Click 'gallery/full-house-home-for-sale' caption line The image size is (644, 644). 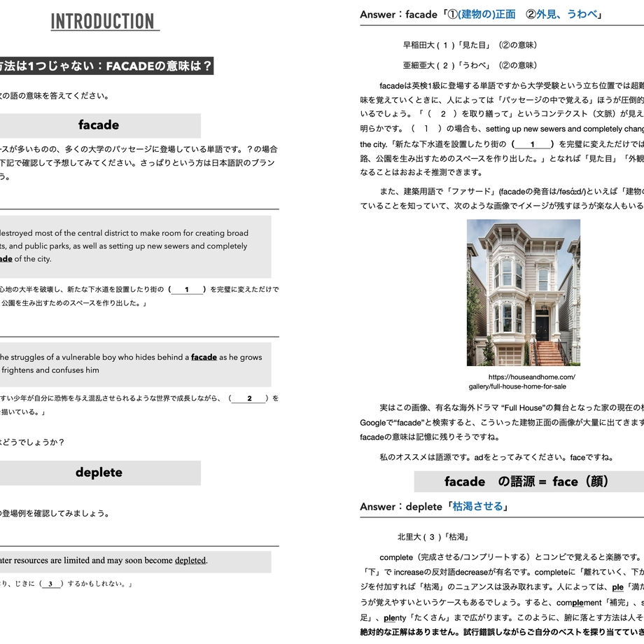(x=517, y=386)
